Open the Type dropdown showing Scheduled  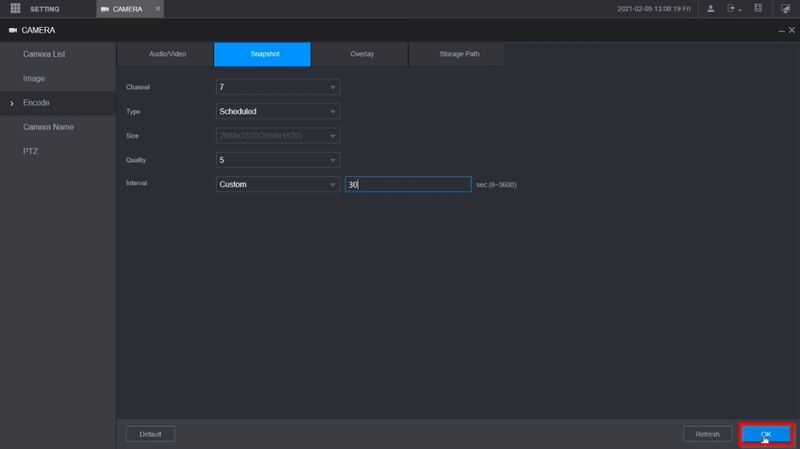[x=278, y=111]
